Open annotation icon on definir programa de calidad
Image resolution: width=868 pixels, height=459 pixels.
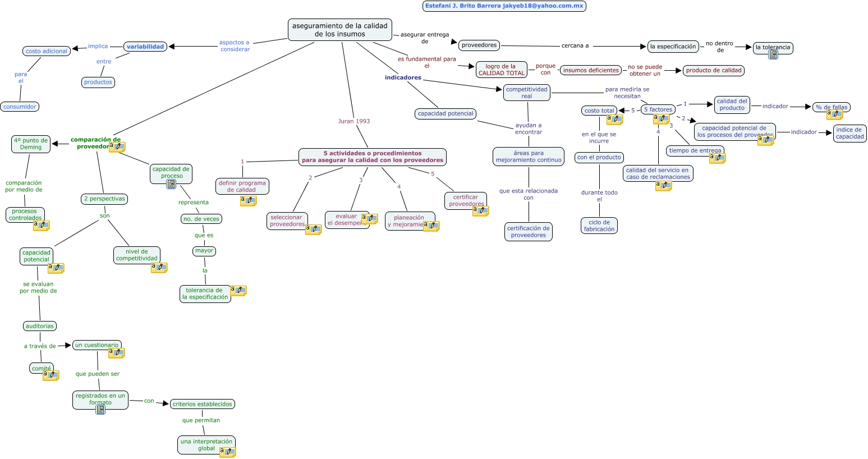pos(248,201)
